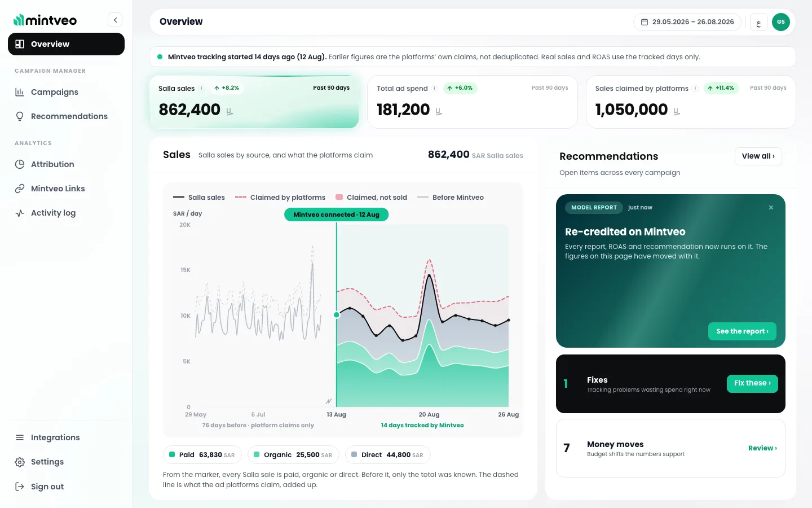
Task: Click the info icon beside Salla sales
Action: point(201,88)
